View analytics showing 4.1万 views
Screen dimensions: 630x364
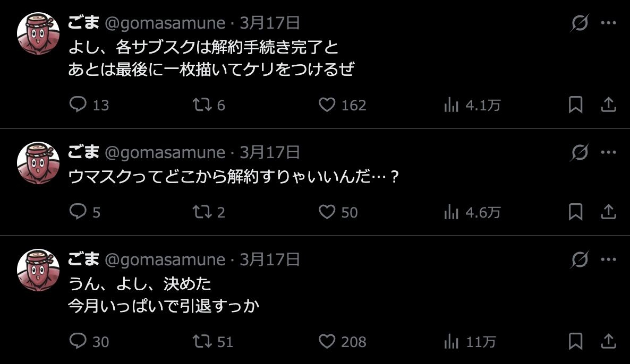coord(451,105)
